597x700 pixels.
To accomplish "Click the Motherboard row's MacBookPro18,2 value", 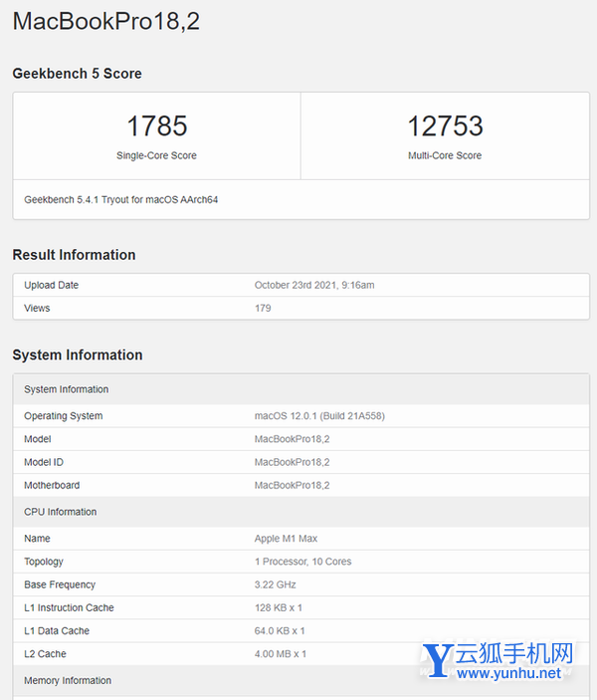I will tap(293, 485).
